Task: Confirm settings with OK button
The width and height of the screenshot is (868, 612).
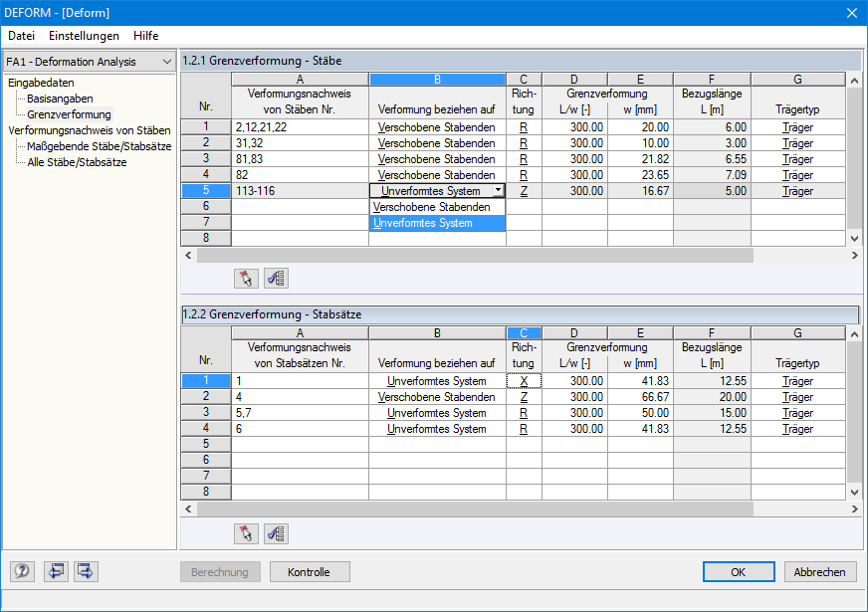Action: pyautogui.click(x=739, y=571)
